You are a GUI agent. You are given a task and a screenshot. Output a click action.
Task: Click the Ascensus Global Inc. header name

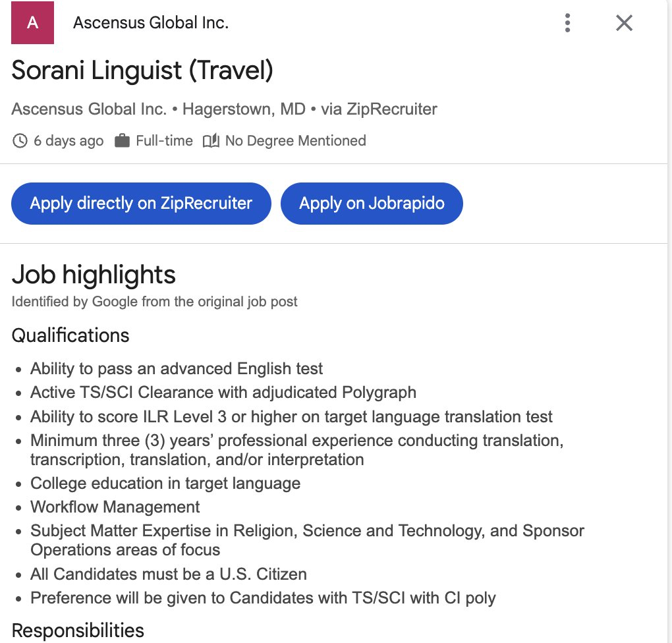(x=151, y=23)
